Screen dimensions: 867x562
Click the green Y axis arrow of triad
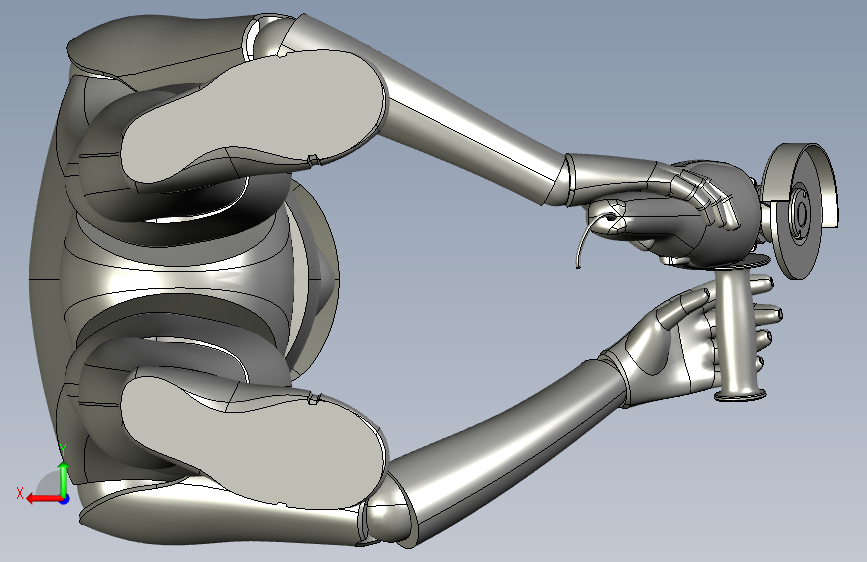64,480
